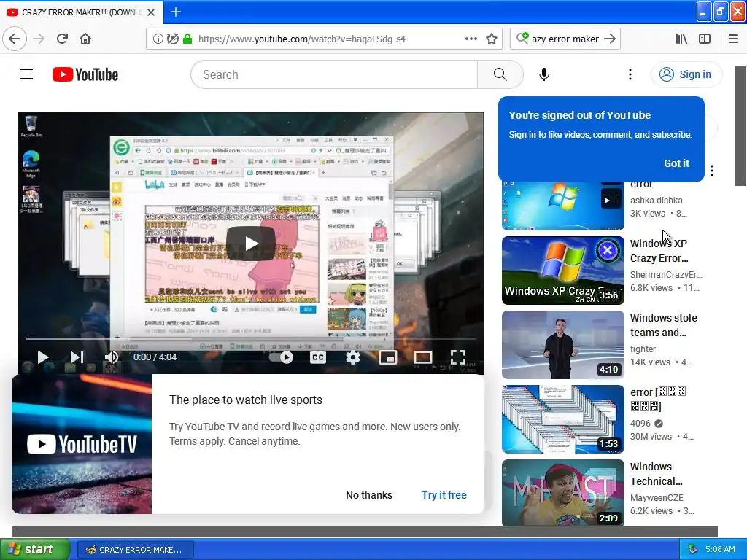Show site information icon in address bar
Image resolution: width=747 pixels, height=560 pixels.
point(158,39)
